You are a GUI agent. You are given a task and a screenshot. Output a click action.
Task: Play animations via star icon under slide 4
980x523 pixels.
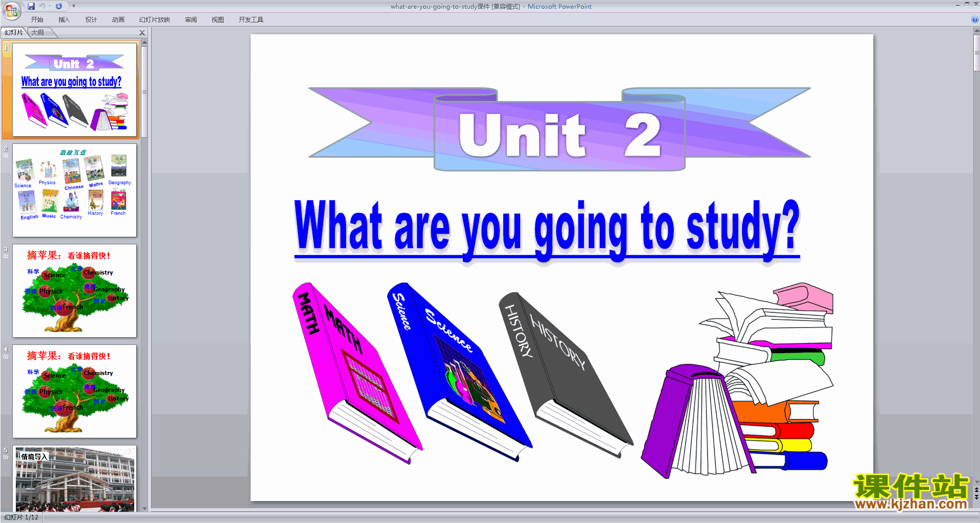[x=6, y=356]
